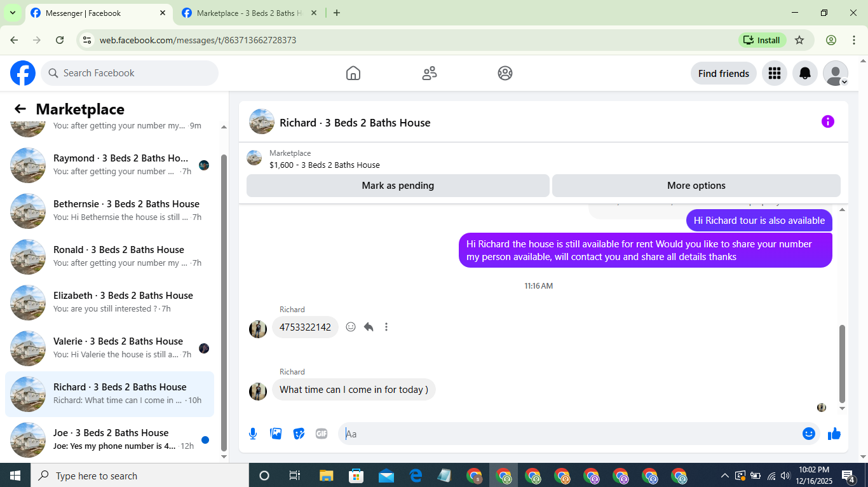
Task: Open the Raymond conversation
Action: (x=109, y=165)
